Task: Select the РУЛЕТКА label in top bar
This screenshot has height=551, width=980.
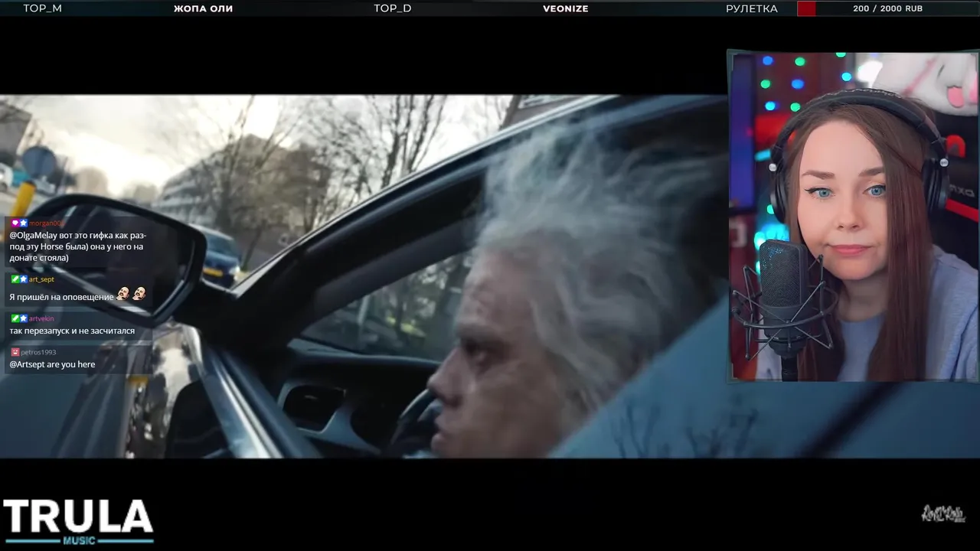Action: (x=752, y=8)
